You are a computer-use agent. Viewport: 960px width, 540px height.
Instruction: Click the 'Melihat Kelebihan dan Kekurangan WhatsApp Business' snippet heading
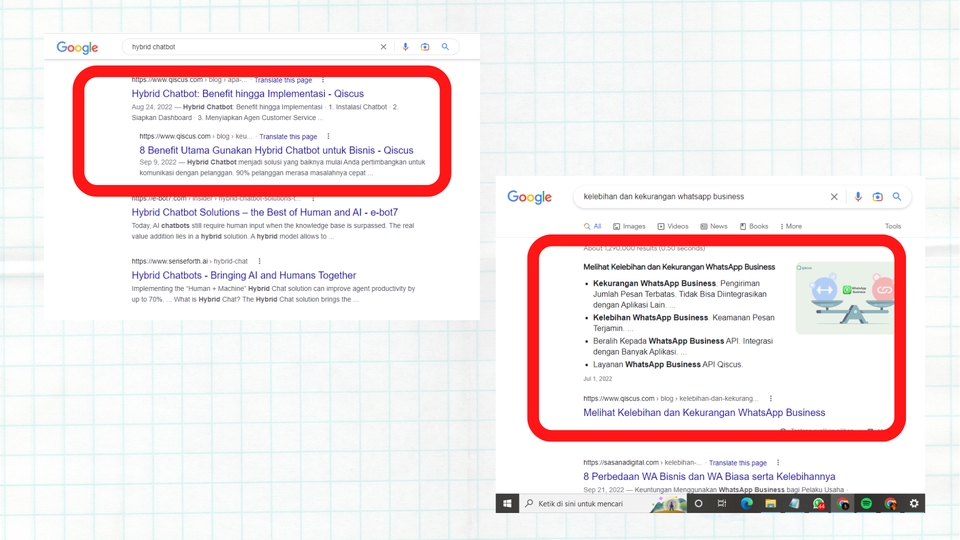pos(679,267)
